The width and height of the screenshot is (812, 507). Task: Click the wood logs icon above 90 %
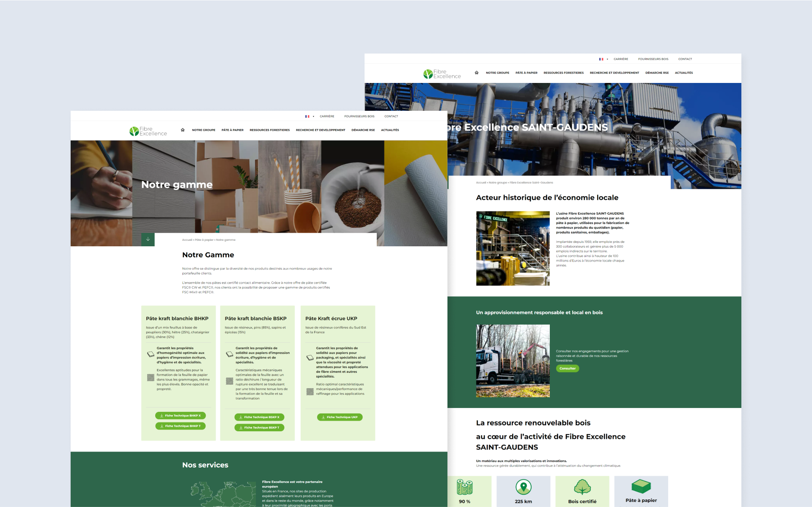coord(464,488)
